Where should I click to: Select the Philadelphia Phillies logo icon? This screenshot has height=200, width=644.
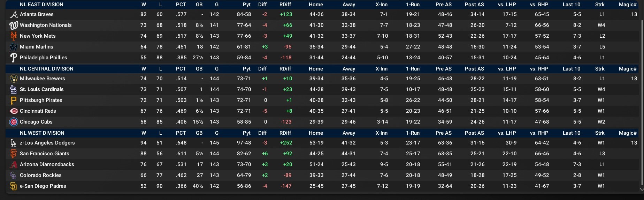pos(14,58)
